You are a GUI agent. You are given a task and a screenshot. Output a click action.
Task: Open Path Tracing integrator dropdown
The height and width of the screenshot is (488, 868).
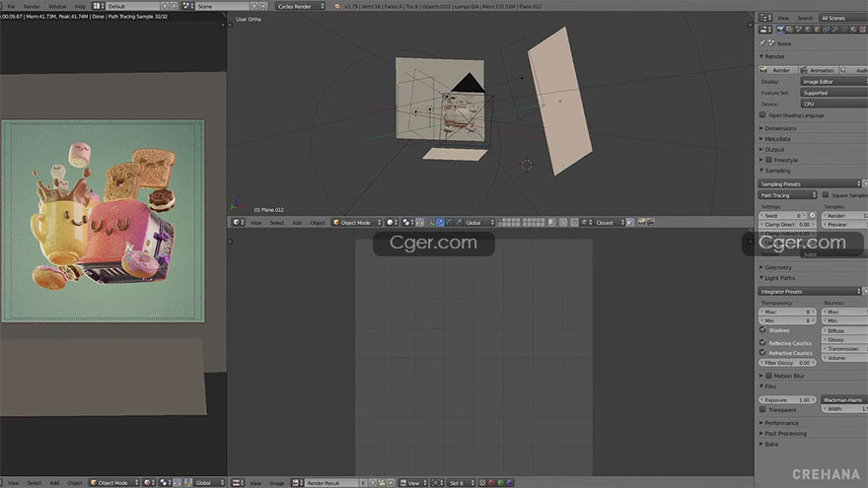(787, 195)
